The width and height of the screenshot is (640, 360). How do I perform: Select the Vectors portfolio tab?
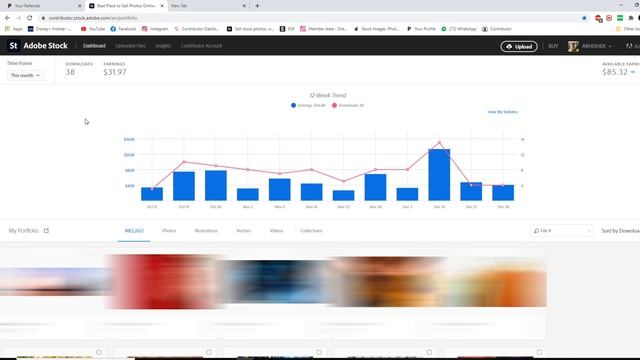[243, 231]
